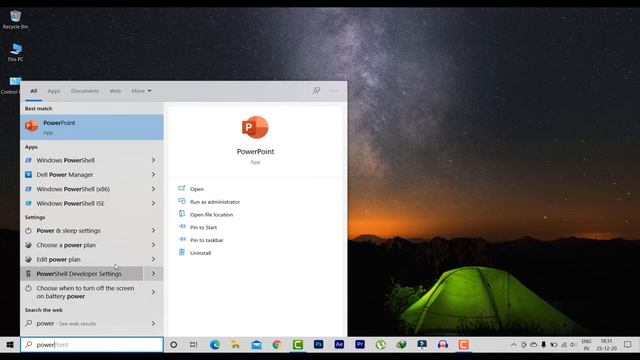640x360 pixels.
Task: Click the taskbar search input box
Action: click(92, 345)
